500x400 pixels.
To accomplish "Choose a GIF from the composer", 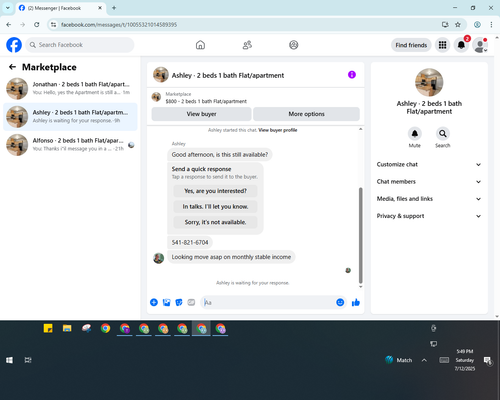I will 191,302.
